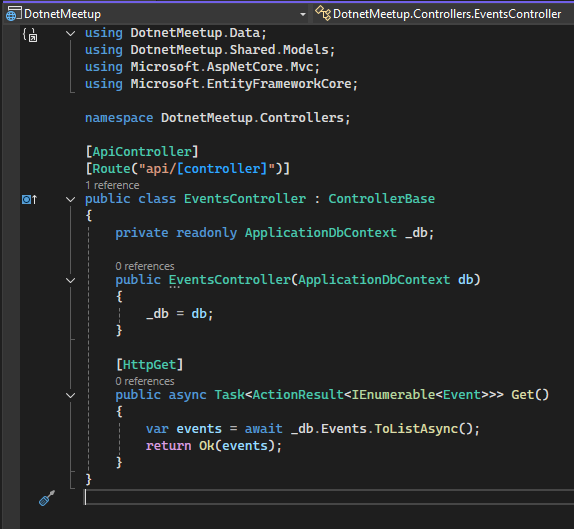Click the ApplicationDbContext type in field declaration
Image resolution: width=574 pixels, height=529 pixels.
coord(321,233)
